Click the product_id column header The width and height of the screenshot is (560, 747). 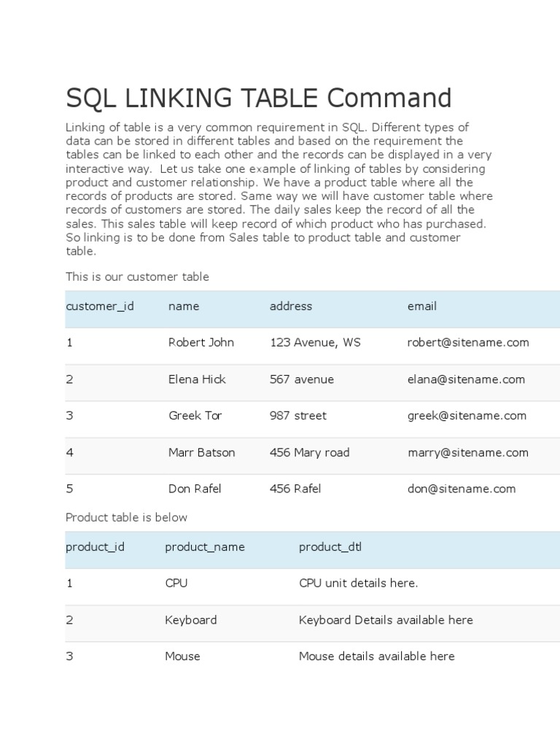(95, 547)
